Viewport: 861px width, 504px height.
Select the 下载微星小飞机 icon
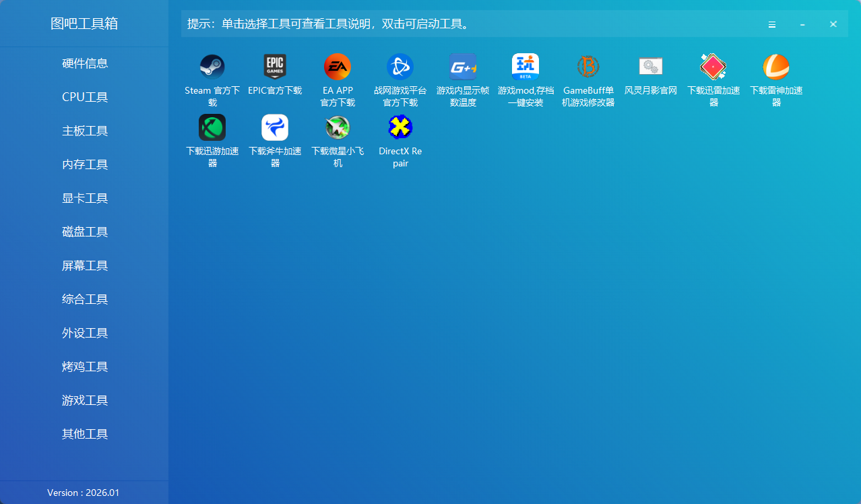coord(338,127)
